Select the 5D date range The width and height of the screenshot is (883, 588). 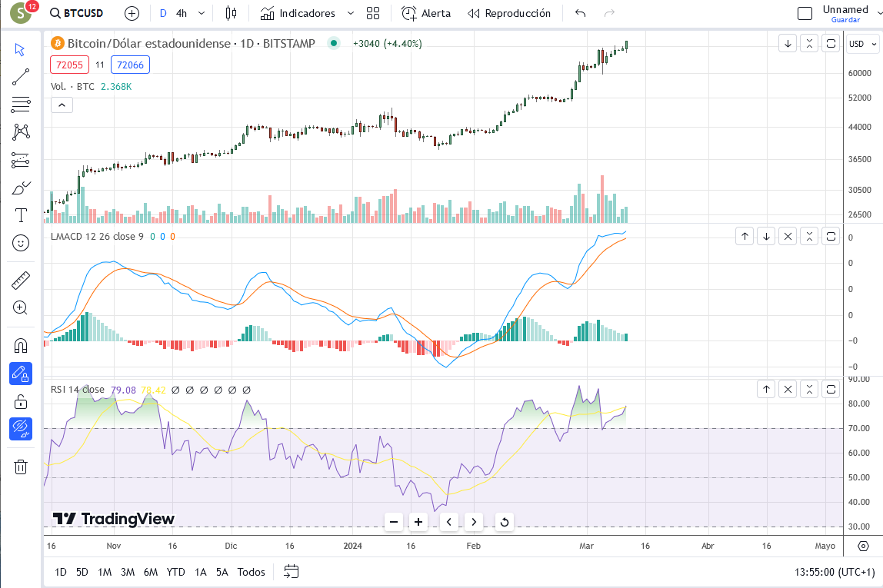[x=82, y=573]
